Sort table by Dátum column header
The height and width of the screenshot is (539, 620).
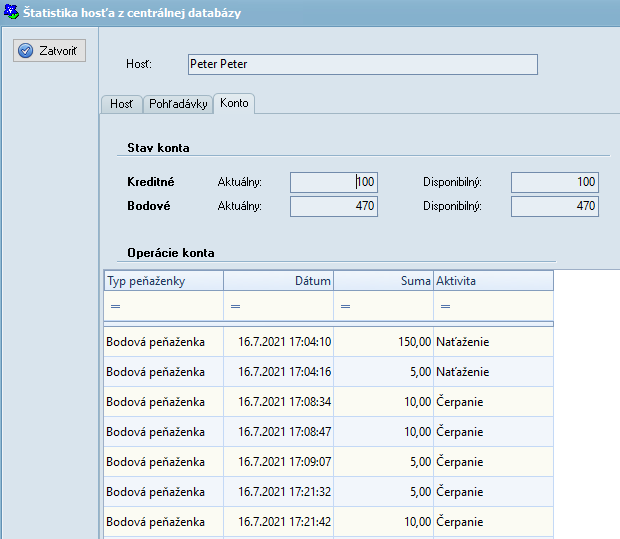click(x=278, y=281)
